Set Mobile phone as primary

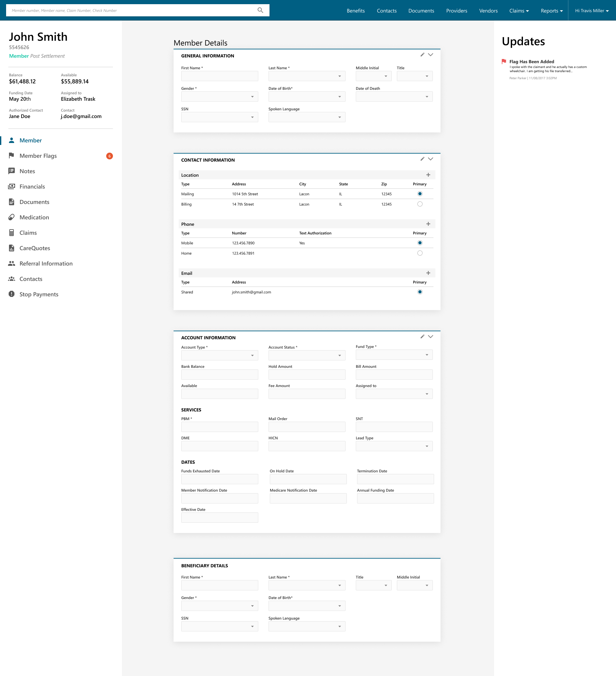coord(420,243)
